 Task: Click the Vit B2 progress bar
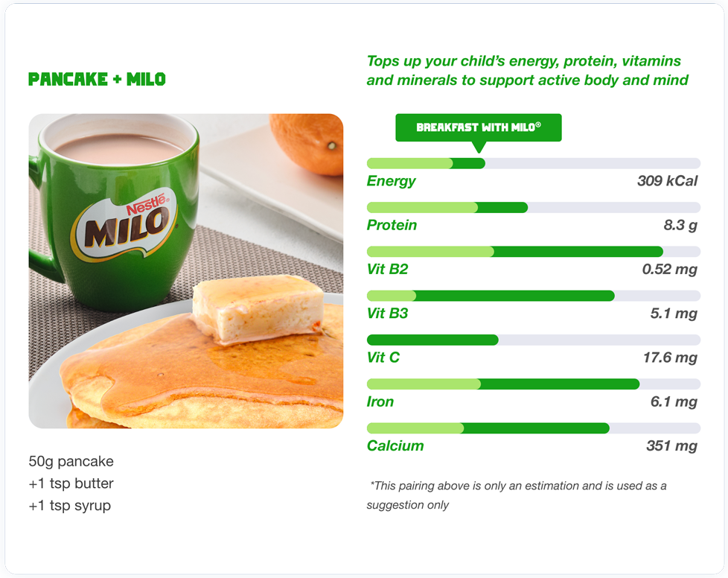[534, 251]
